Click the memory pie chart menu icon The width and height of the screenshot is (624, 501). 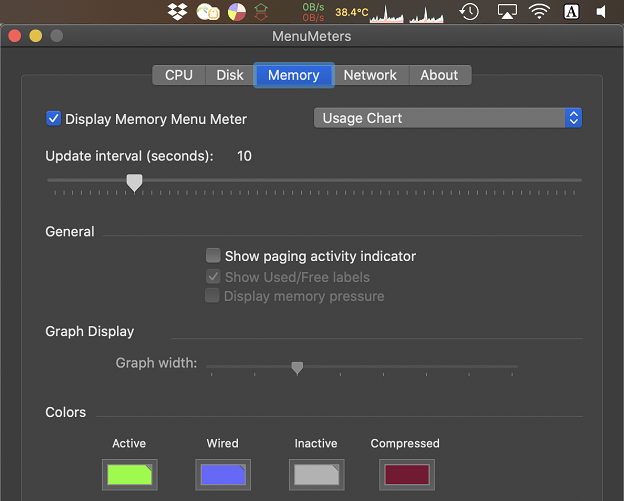pos(237,12)
